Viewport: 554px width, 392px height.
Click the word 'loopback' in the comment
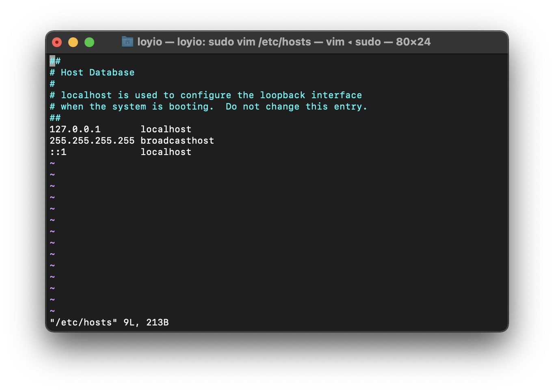pos(283,95)
